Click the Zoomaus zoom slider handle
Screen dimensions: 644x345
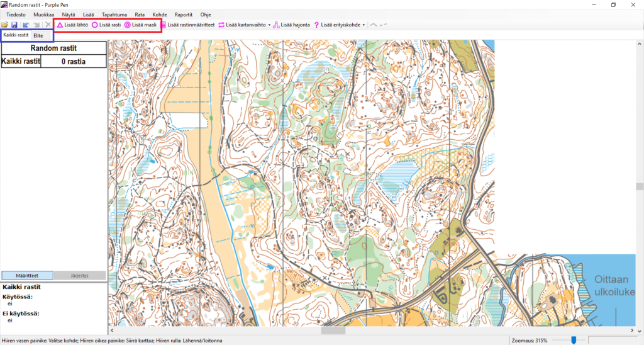[573, 341]
